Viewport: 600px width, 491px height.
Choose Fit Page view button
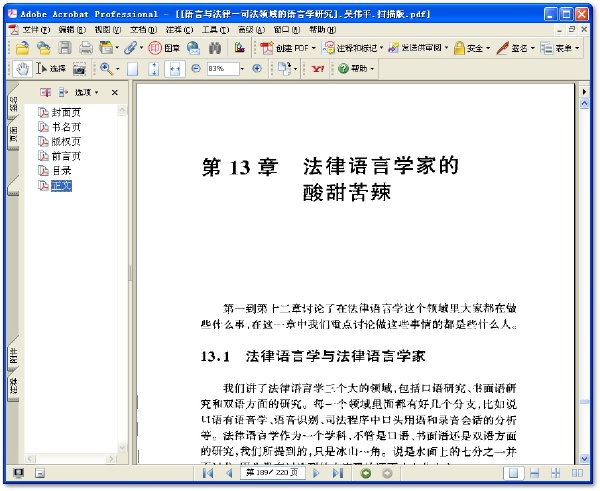coord(154,69)
